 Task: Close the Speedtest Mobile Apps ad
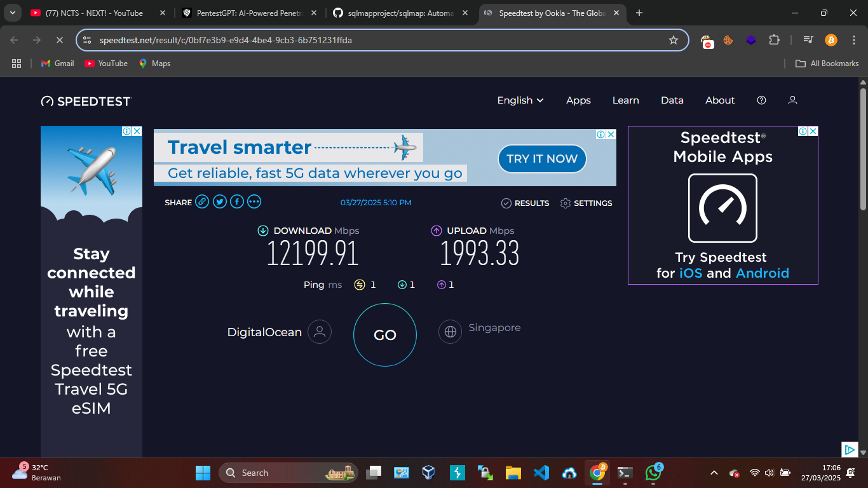[813, 131]
